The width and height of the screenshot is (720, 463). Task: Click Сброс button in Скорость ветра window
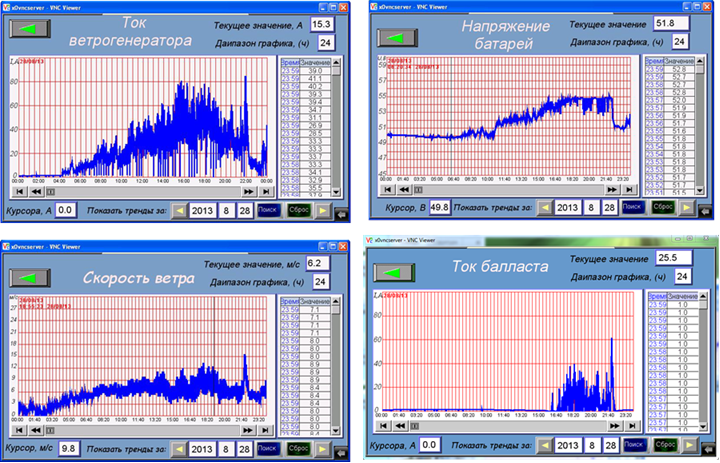tap(299, 448)
